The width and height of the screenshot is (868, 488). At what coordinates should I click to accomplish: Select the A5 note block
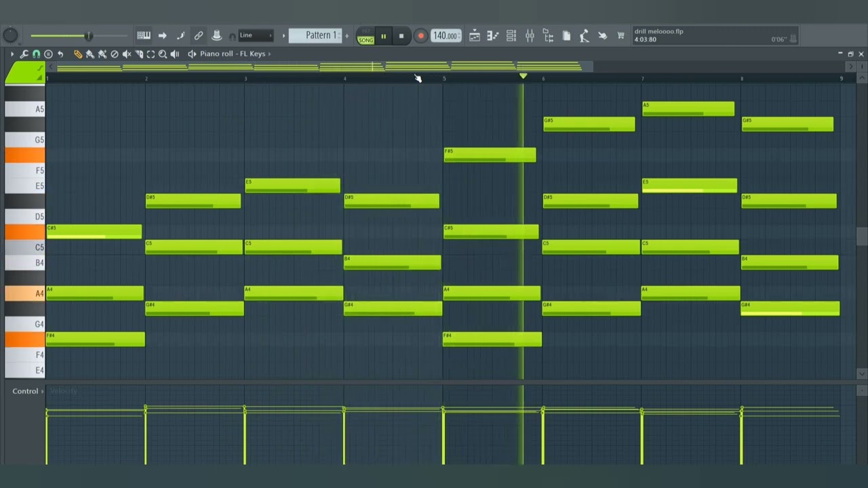pyautogui.click(x=688, y=109)
